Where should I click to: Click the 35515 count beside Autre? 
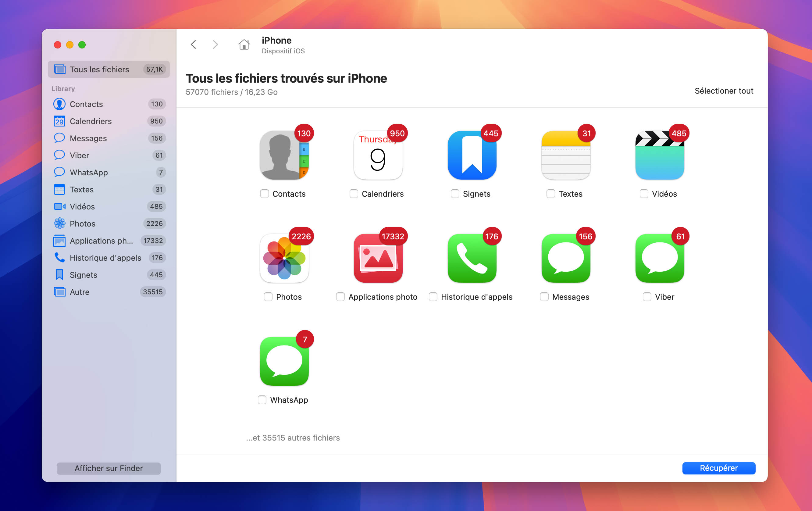pos(153,292)
